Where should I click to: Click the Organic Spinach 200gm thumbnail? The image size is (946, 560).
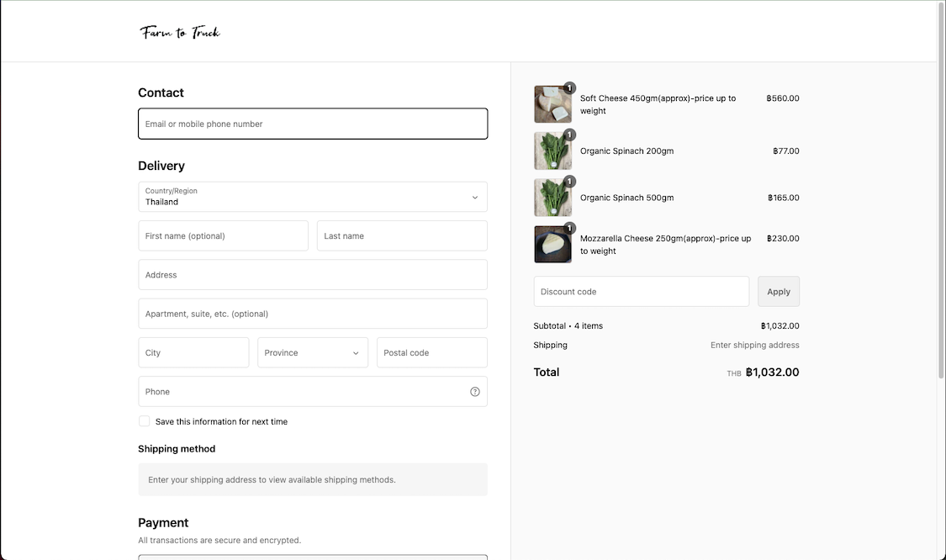pos(552,151)
